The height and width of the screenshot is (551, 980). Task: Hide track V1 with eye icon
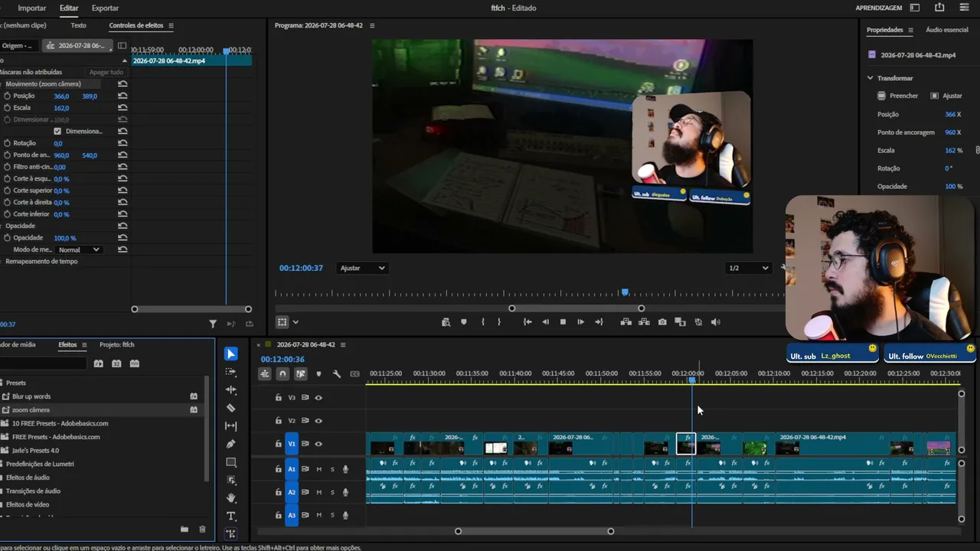pyautogui.click(x=318, y=444)
